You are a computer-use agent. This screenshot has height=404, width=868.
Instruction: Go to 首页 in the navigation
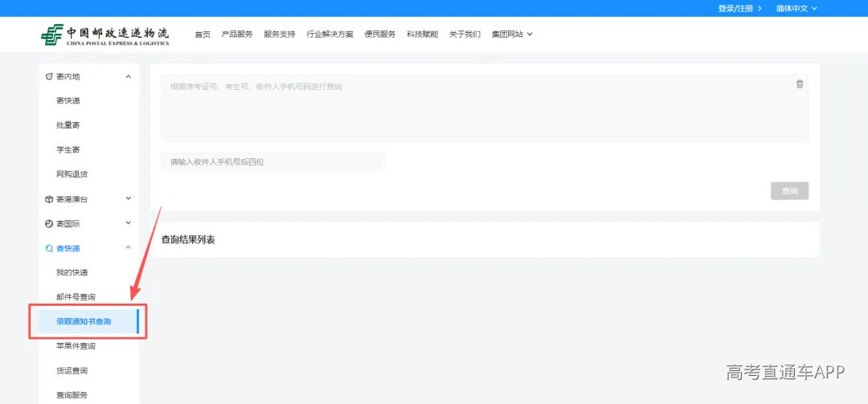click(x=203, y=35)
